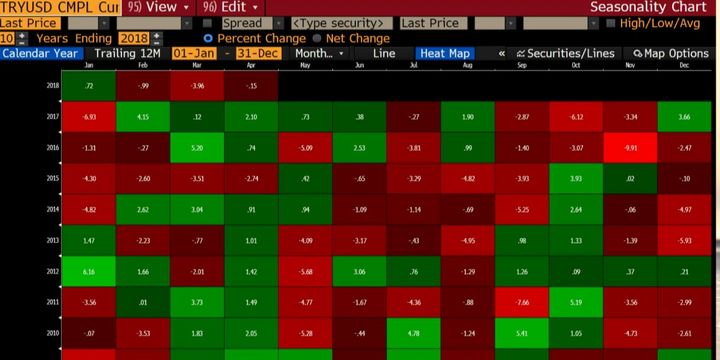
Task: Click the 2010 row label
Action: click(52, 333)
